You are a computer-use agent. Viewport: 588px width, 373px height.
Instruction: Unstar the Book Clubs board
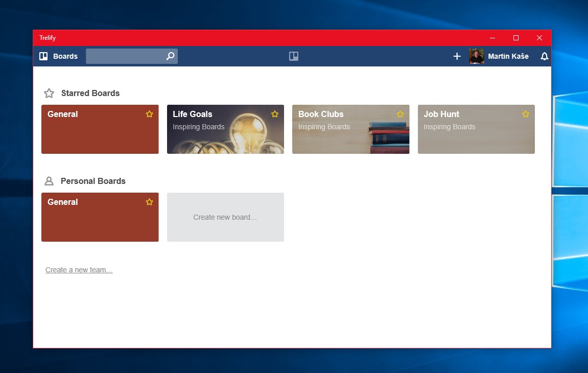point(400,114)
